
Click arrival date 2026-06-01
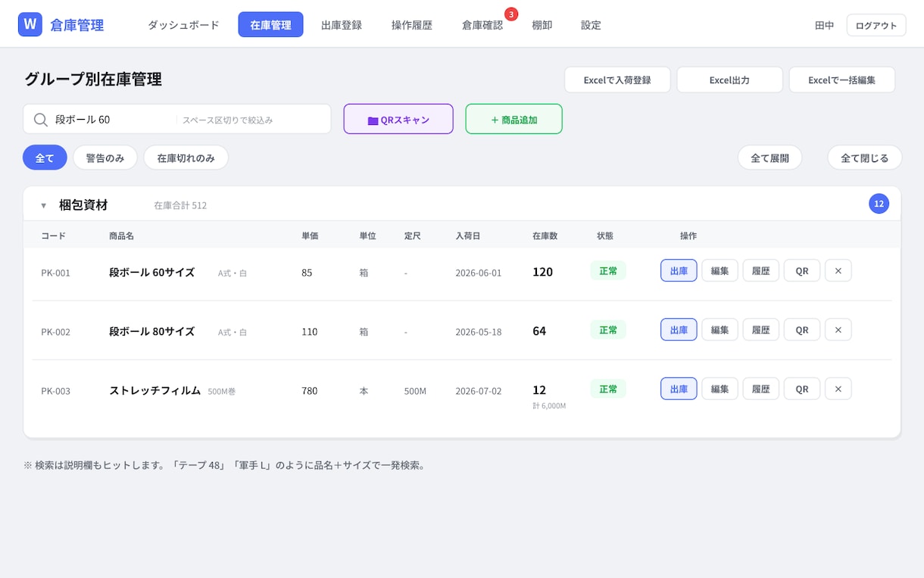[478, 273]
